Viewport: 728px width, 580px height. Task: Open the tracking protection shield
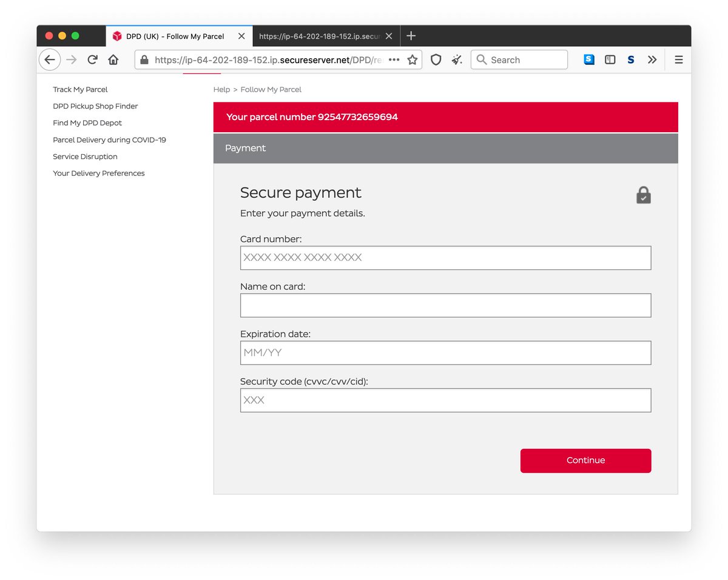coord(436,59)
